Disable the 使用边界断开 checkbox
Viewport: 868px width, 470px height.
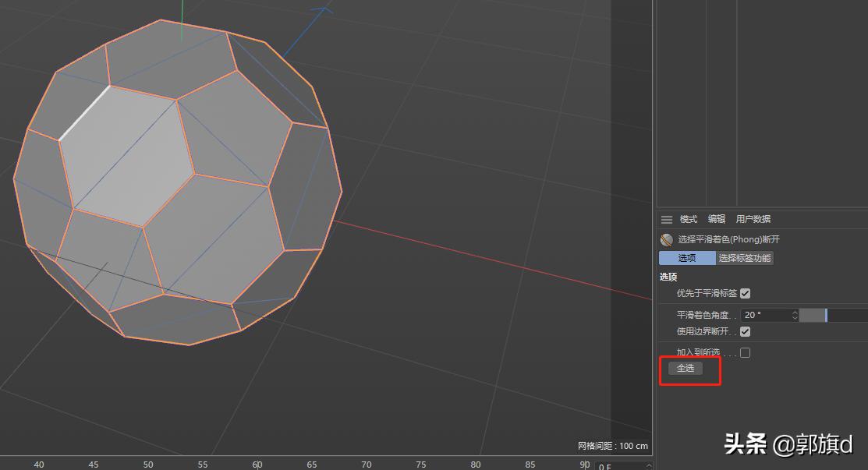coord(745,331)
